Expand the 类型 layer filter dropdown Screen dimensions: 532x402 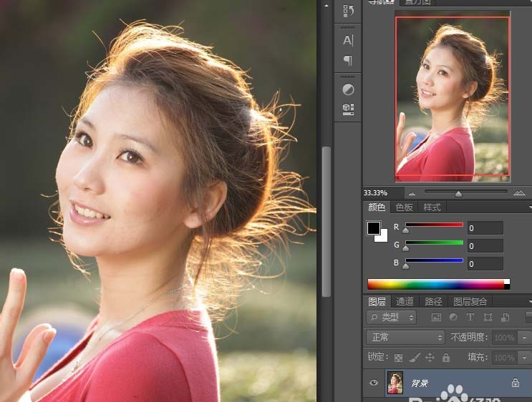(x=392, y=317)
